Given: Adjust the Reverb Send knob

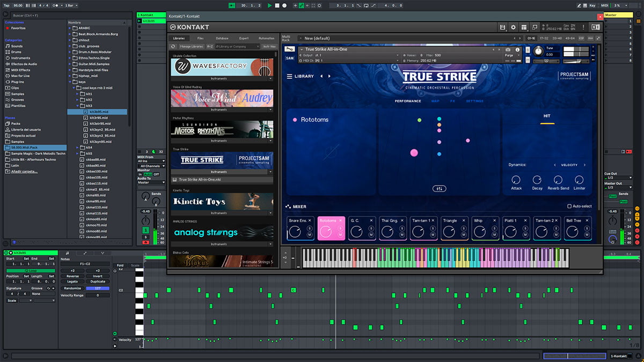Looking at the screenshot, I should click(x=558, y=180).
